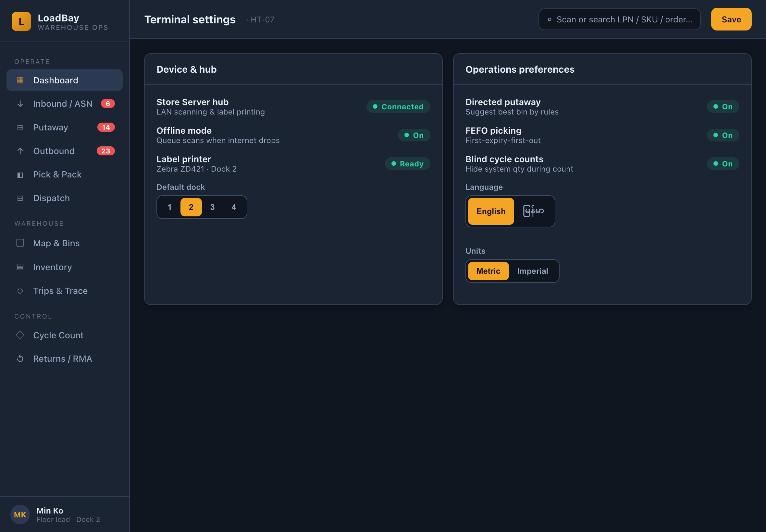Click the Trips & Trace target icon
This screenshot has height=532, width=766.
click(x=20, y=291)
